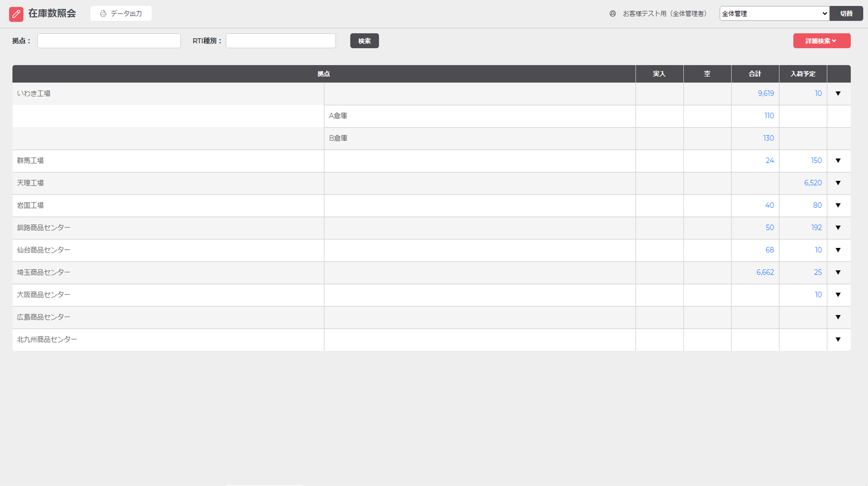Image resolution: width=868 pixels, height=486 pixels.
Task: Open the 50 total link for 釧路商品センター
Action: [x=770, y=228]
